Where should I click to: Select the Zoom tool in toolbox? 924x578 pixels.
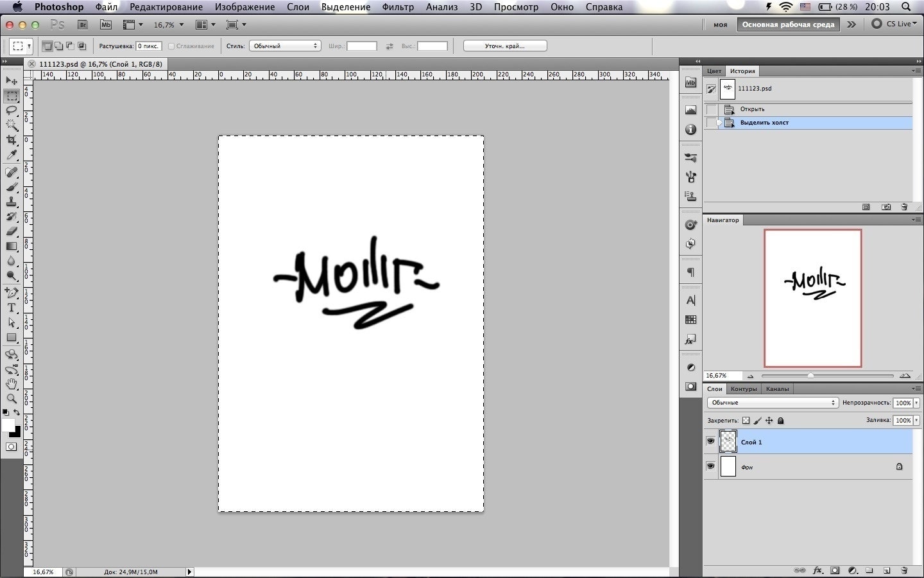click(x=12, y=399)
